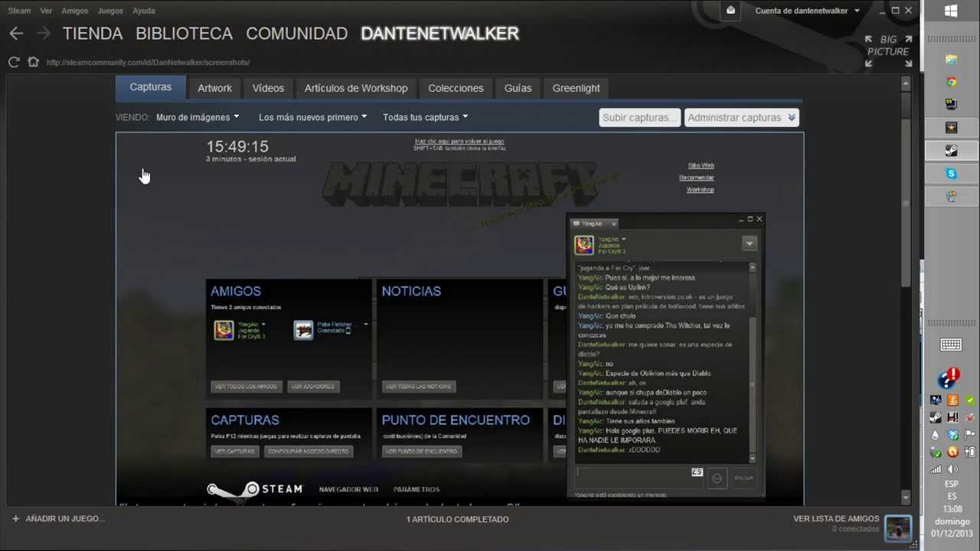Viewport: 980px width, 551px height.
Task: Open the Administrar capturas dropdown
Action: pyautogui.click(x=741, y=117)
